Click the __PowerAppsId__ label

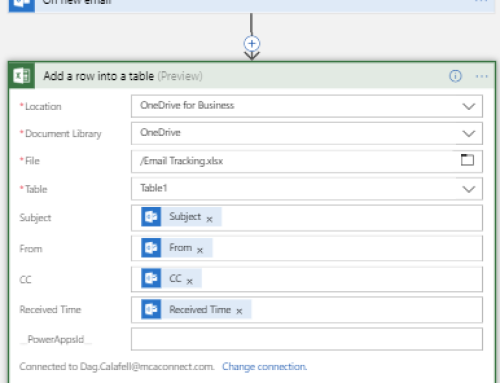[56, 339]
